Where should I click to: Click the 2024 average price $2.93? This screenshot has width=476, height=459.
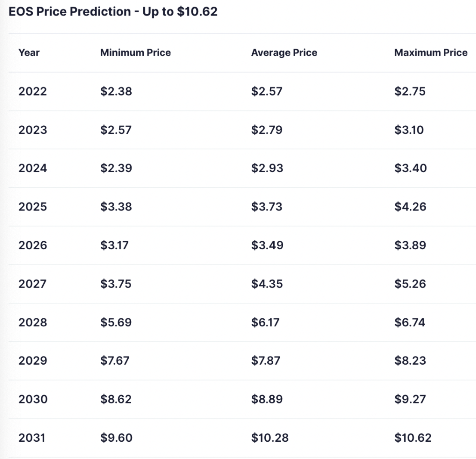coord(267,168)
